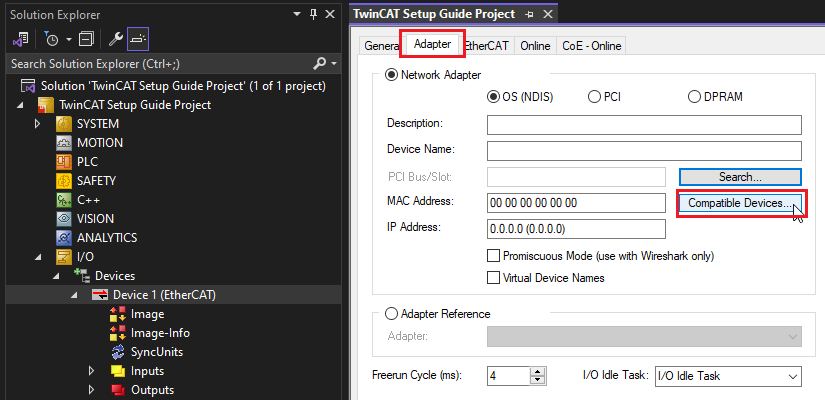Image resolution: width=825 pixels, height=400 pixels.
Task: Collapse the I/O node
Action: pos(38,257)
